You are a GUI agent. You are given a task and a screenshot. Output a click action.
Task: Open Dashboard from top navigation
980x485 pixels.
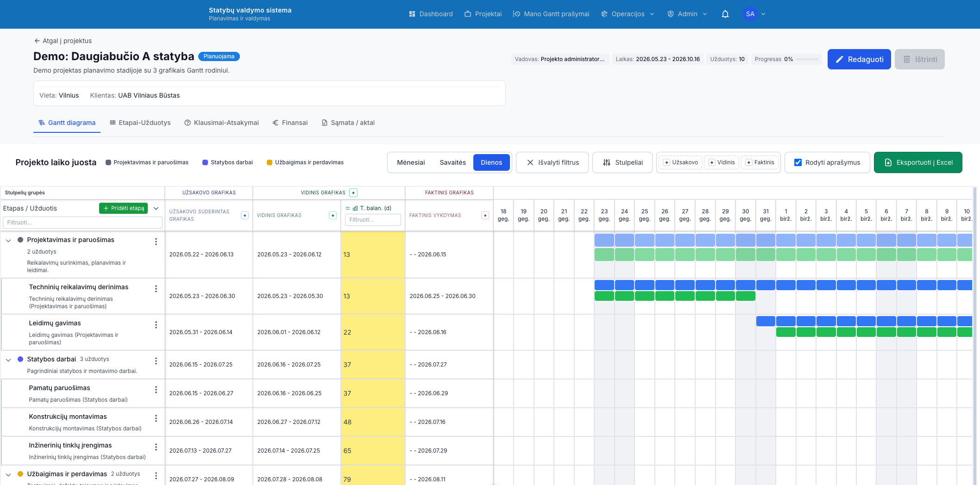tap(431, 14)
